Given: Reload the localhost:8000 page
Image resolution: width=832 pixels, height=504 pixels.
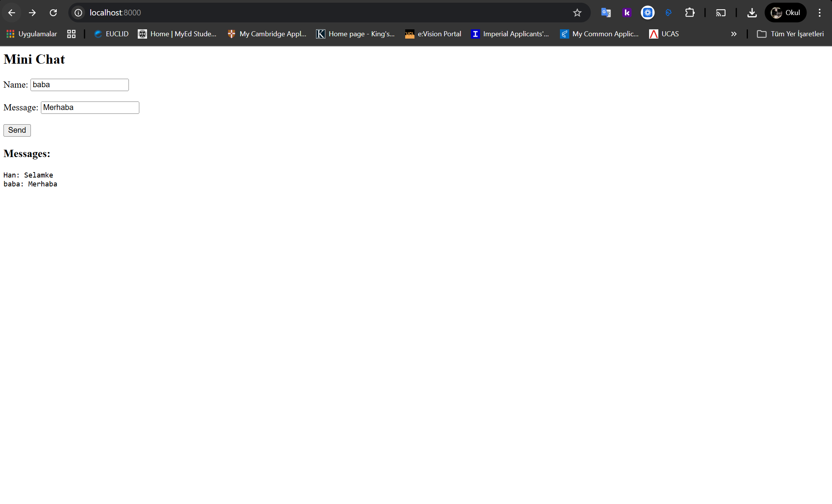Looking at the screenshot, I should [x=54, y=12].
